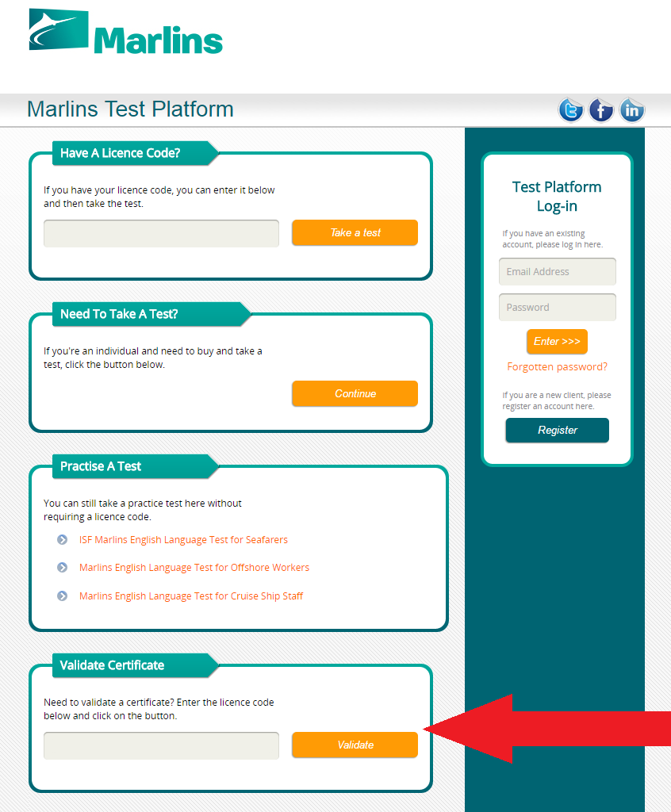Open ISF Marlins English Language Test for Seafarers

183,539
